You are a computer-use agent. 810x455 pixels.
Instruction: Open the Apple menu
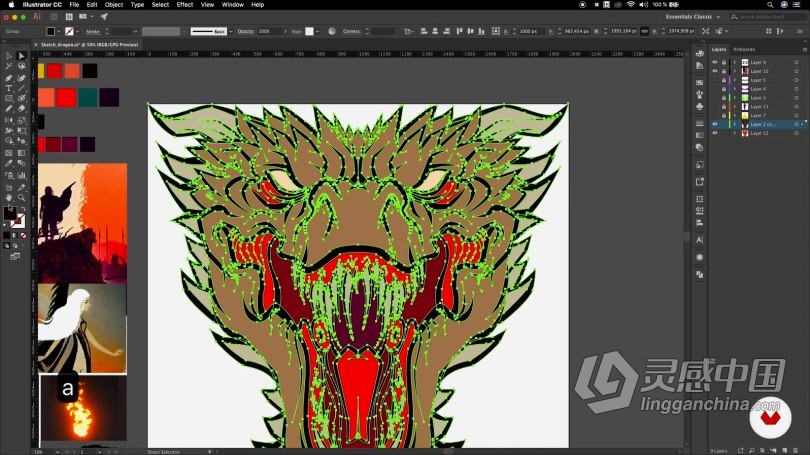11,5
